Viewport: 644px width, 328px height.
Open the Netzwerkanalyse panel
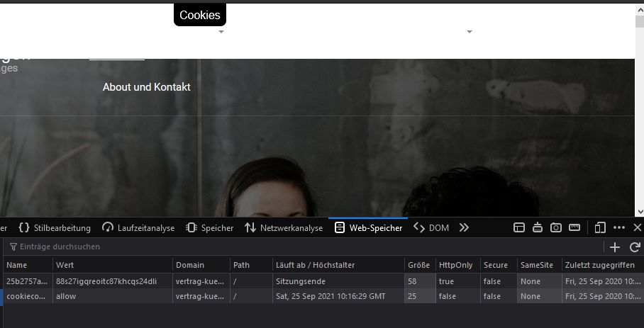283,227
